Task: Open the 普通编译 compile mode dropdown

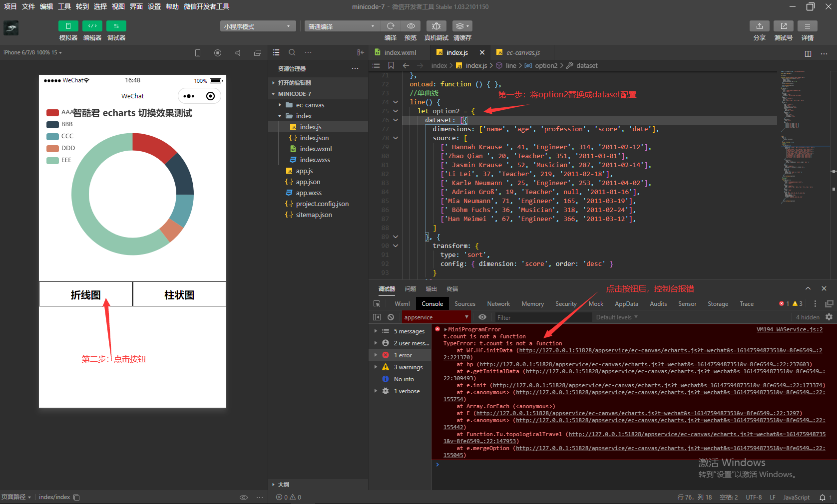Action: pos(342,26)
